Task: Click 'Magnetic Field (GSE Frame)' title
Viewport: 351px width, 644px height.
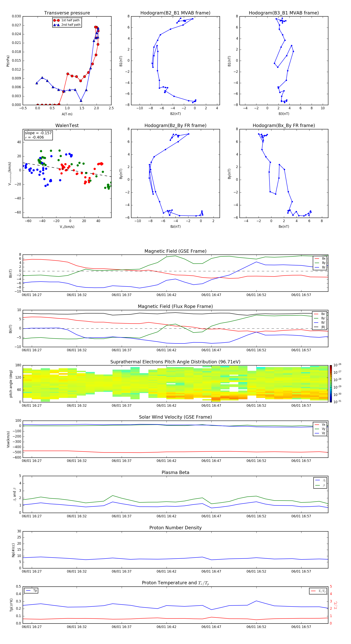Action: (175, 251)
